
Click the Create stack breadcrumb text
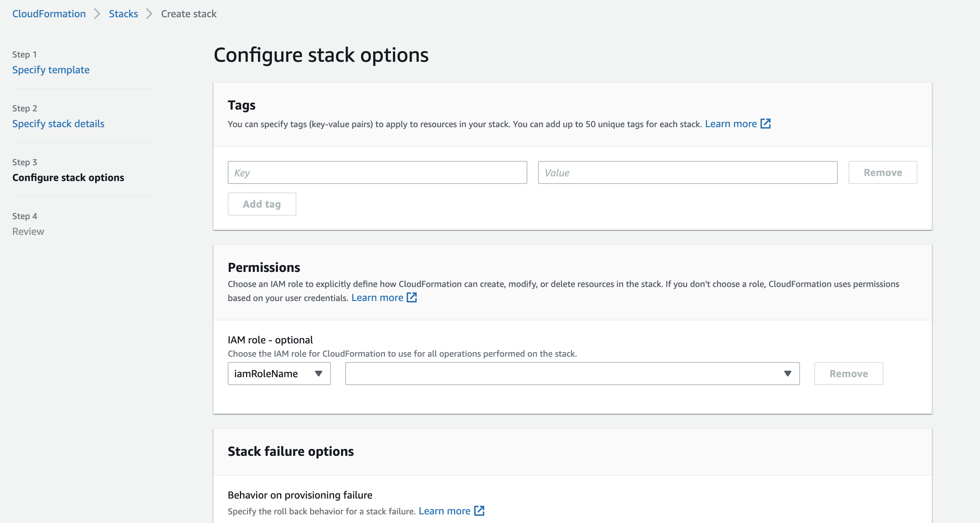point(189,14)
